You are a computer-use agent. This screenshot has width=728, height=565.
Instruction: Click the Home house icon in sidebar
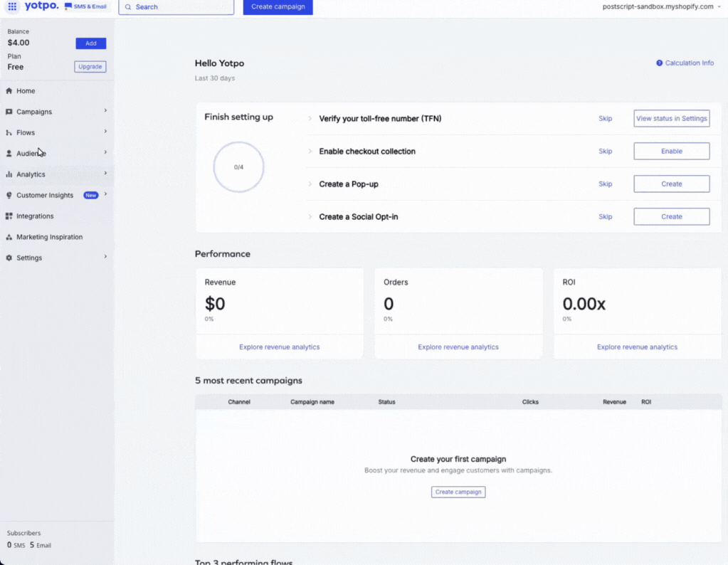[9, 91]
